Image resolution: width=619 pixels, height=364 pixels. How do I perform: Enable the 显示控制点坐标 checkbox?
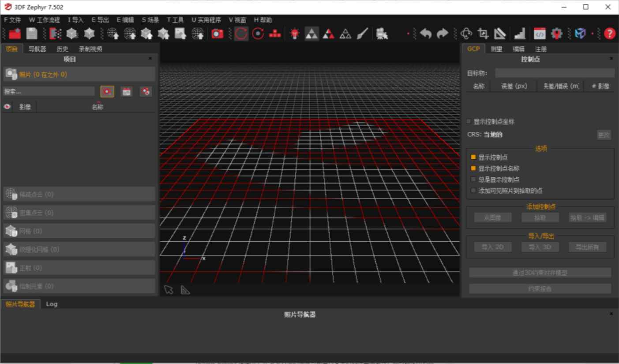click(469, 122)
